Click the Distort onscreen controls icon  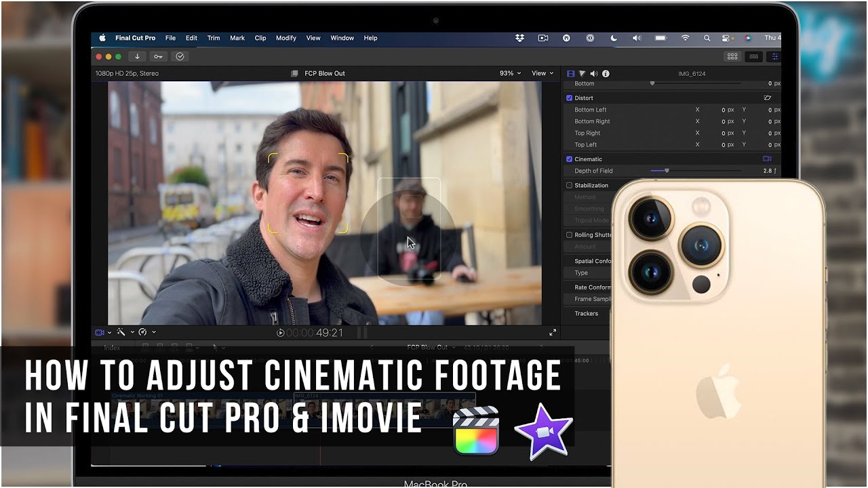click(x=768, y=98)
